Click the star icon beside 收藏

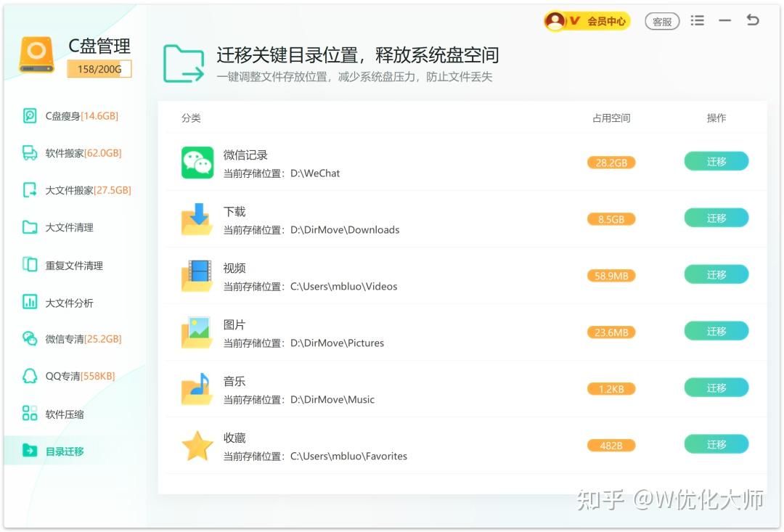197,444
